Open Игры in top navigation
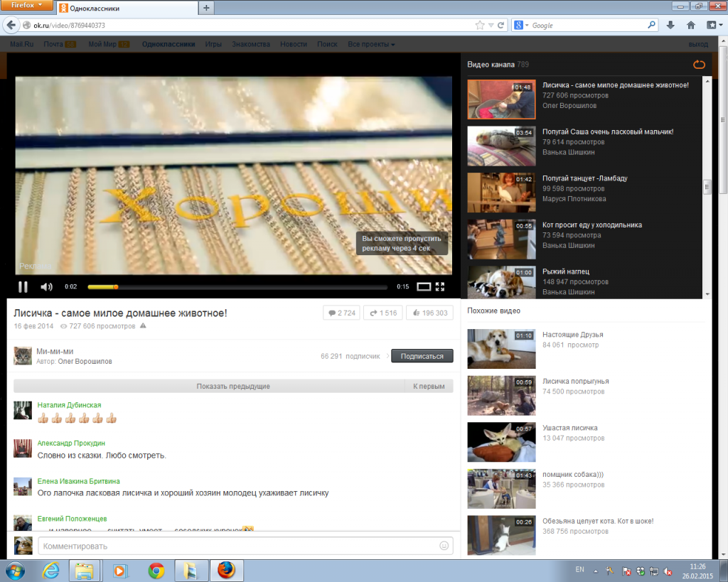 (x=213, y=44)
